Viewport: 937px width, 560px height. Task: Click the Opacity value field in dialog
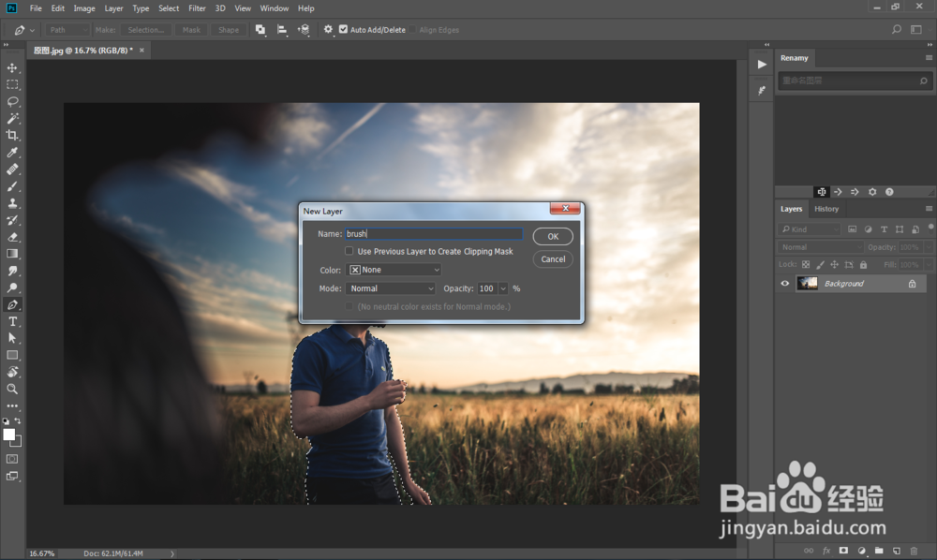[487, 288]
